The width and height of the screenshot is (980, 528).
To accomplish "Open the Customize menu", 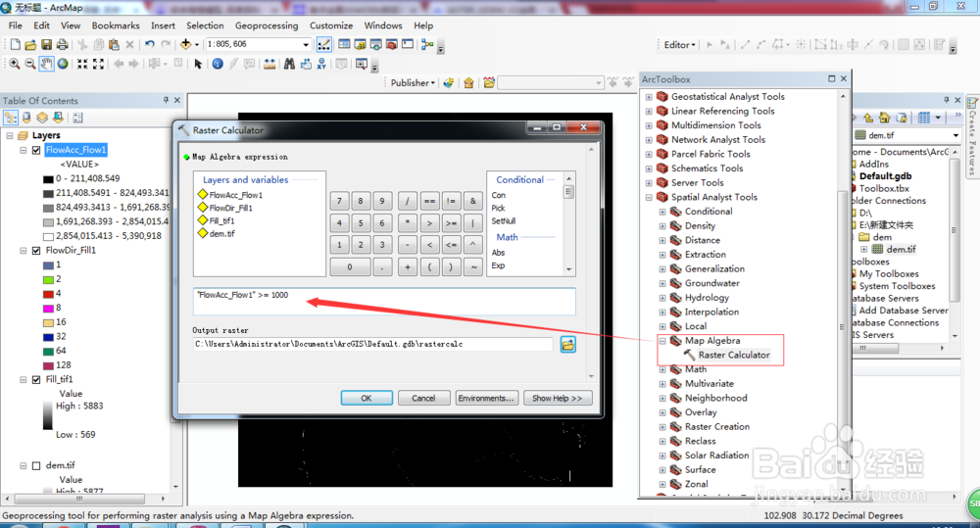I will [331, 25].
